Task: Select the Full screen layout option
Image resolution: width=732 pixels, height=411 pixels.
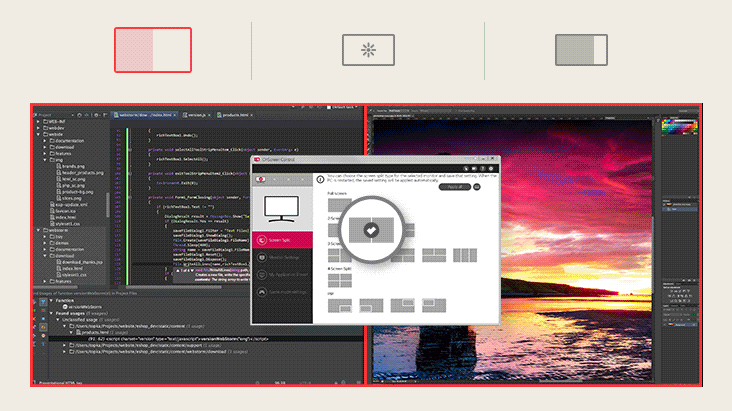Action: click(340, 205)
